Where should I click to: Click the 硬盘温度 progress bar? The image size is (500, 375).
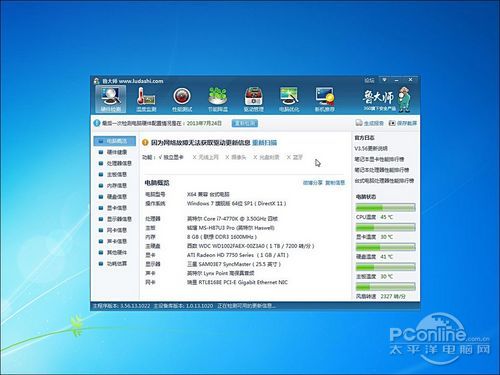[x=385, y=247]
